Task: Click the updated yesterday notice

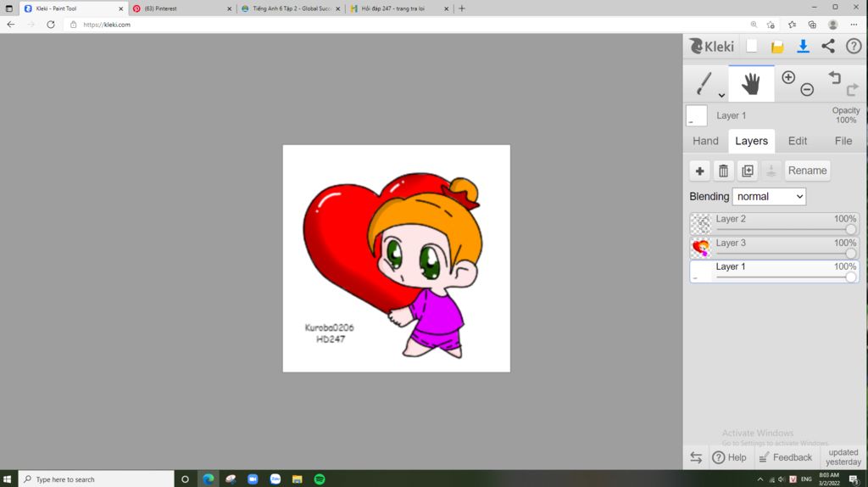Action: pos(843,457)
